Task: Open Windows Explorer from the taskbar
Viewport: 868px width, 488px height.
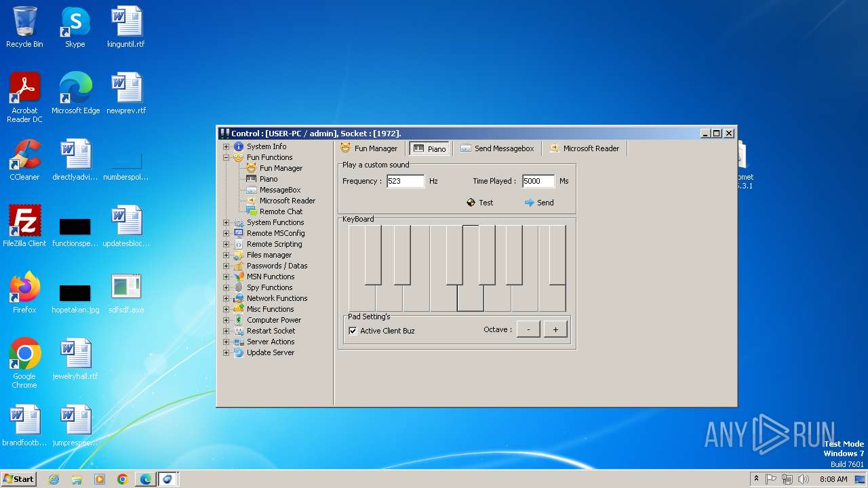Action: (77, 479)
